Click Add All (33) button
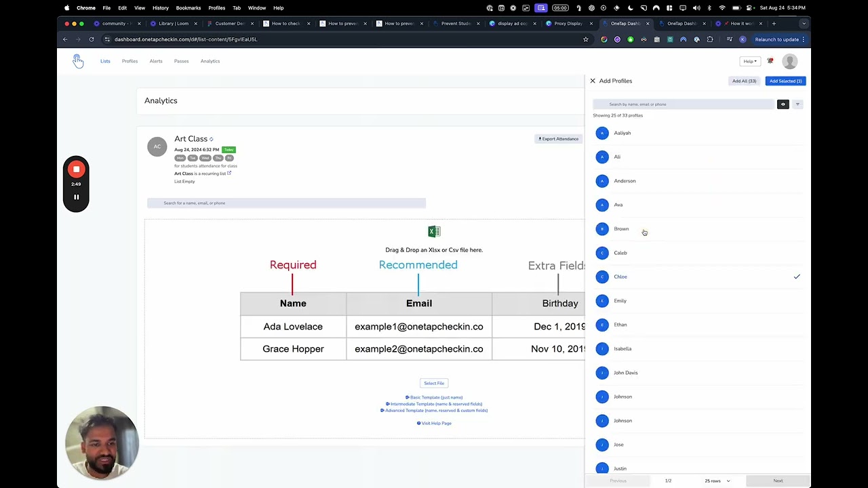868x488 pixels. click(x=744, y=81)
